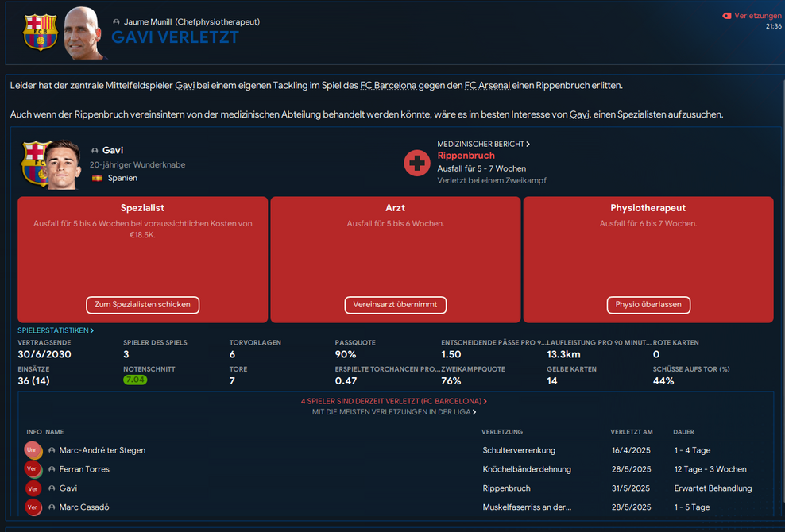Screen dimensions: 785x532
Task: Select the Physio überlassen button
Action: click(x=648, y=305)
